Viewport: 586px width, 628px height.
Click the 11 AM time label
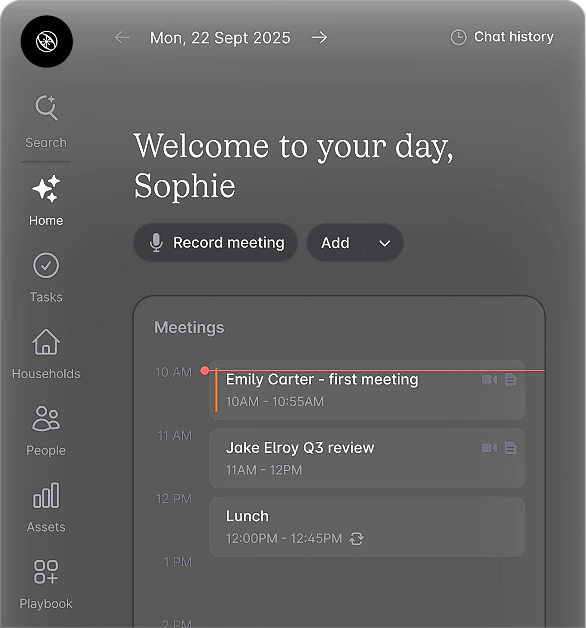coord(175,435)
